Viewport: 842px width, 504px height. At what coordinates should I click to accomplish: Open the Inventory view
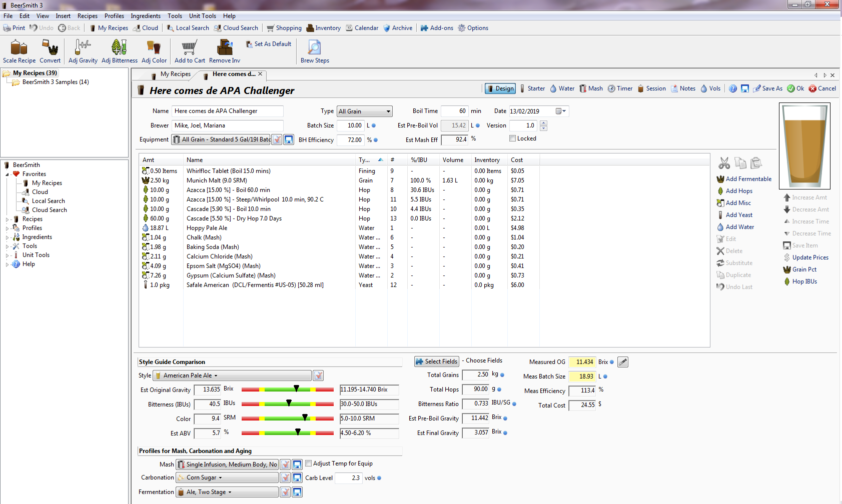(x=323, y=27)
